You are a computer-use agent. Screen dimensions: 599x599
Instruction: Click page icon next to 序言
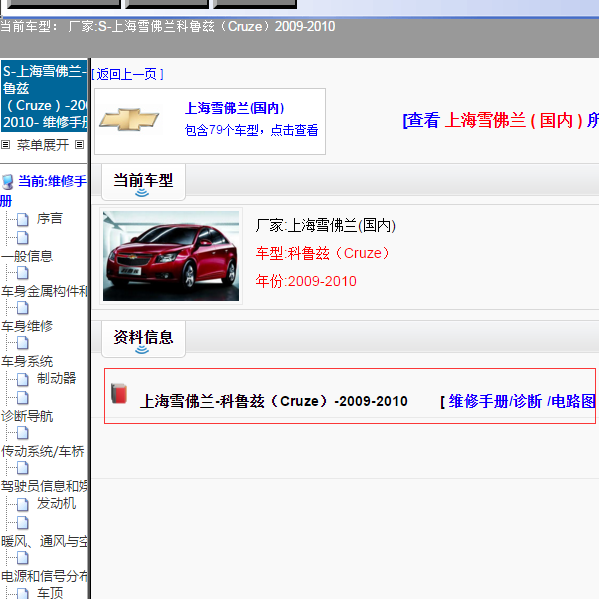tap(23, 219)
